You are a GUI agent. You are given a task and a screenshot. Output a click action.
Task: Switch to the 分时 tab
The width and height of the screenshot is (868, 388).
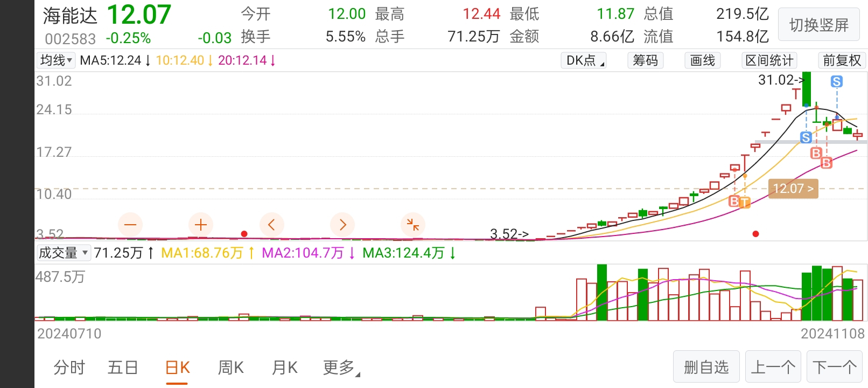click(x=69, y=368)
